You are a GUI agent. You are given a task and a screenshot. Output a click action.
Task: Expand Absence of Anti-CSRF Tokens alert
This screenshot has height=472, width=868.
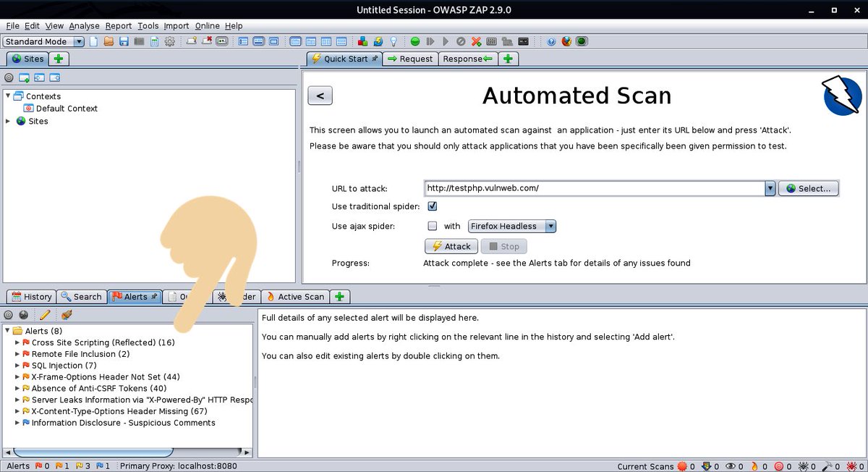(x=17, y=389)
